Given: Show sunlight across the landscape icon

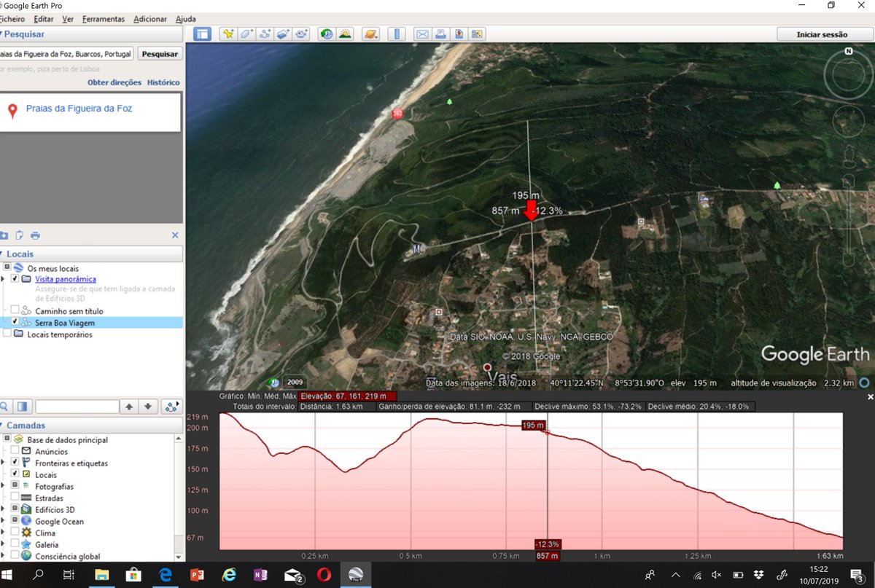Looking at the screenshot, I should (345, 34).
